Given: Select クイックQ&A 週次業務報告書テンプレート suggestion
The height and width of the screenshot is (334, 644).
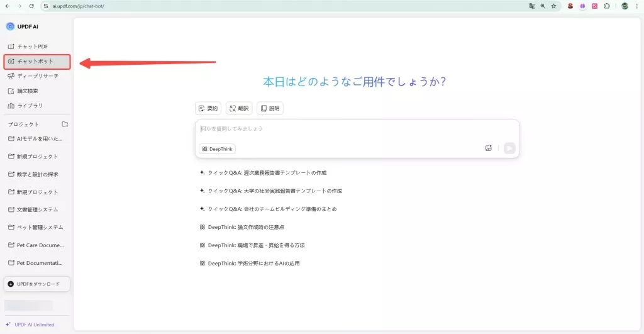Looking at the screenshot, I should [263, 173].
